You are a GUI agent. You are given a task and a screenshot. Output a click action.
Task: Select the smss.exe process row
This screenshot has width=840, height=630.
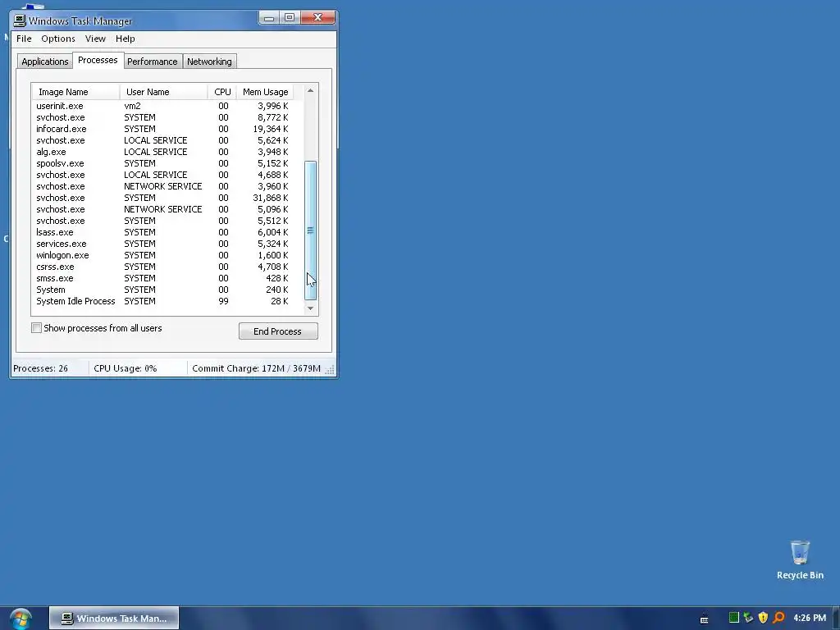click(x=162, y=279)
